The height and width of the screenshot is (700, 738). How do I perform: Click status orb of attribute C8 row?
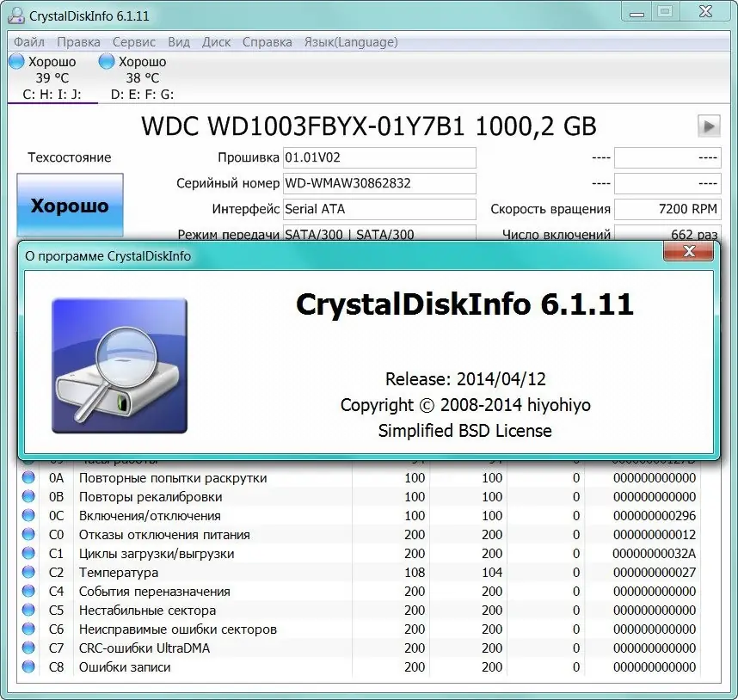[28, 666]
